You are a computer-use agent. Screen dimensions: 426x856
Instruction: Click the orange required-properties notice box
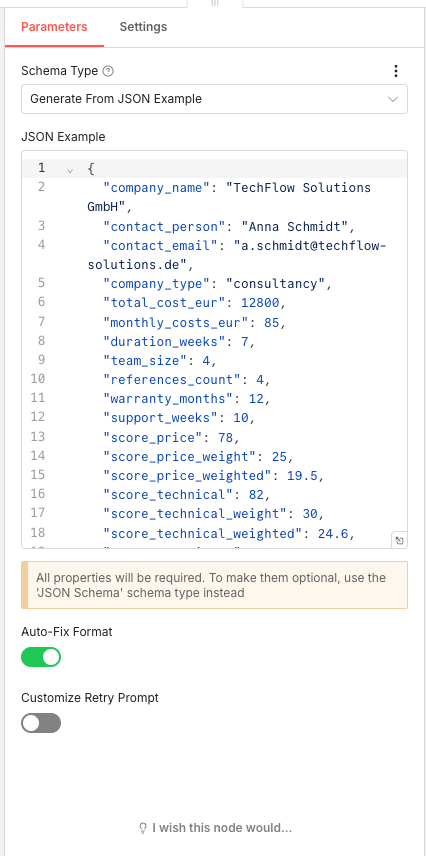coord(214,585)
